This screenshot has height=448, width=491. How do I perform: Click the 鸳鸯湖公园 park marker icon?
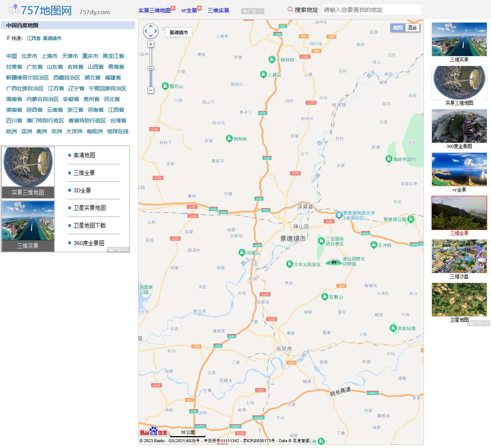point(411,219)
